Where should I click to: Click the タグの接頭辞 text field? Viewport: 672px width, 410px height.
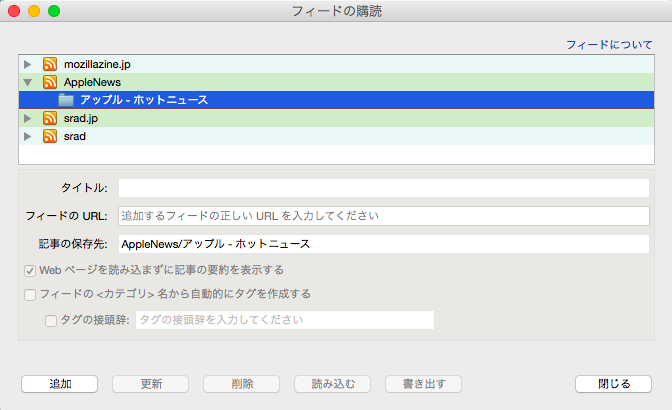tap(285, 320)
